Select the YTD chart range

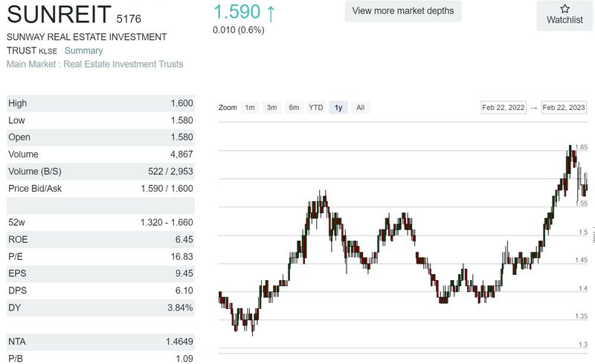click(316, 108)
